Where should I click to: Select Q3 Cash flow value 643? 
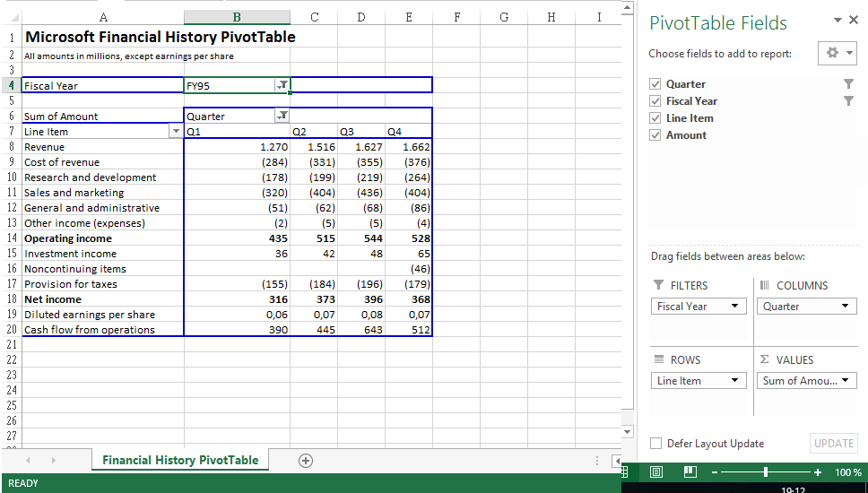pyautogui.click(x=361, y=329)
